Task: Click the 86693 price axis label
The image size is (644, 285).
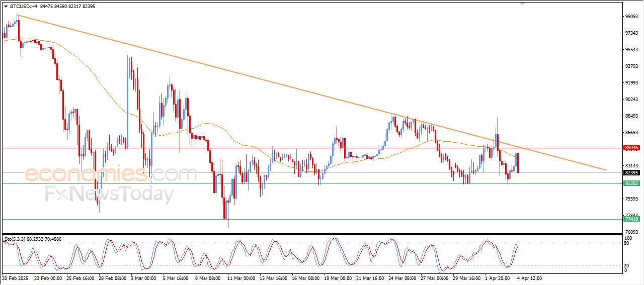Action: [x=631, y=132]
